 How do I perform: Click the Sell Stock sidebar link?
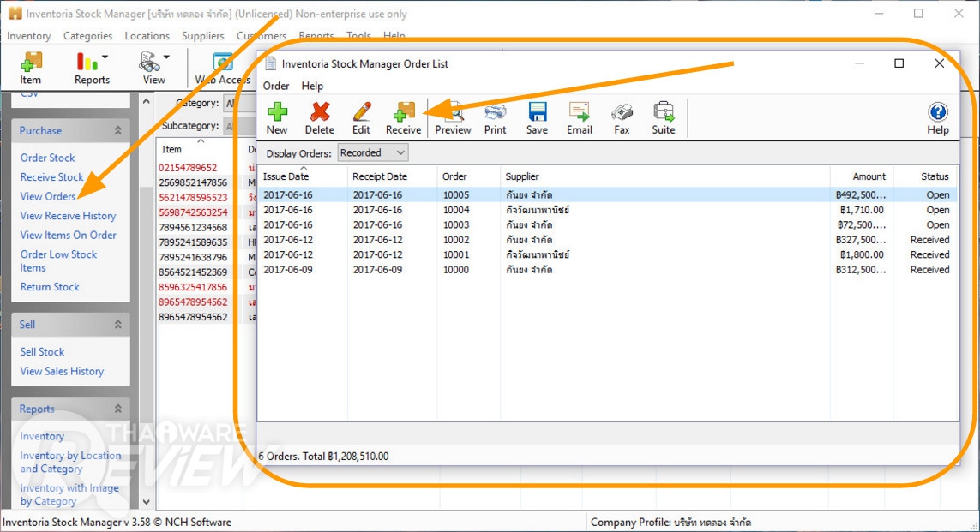click(x=42, y=351)
